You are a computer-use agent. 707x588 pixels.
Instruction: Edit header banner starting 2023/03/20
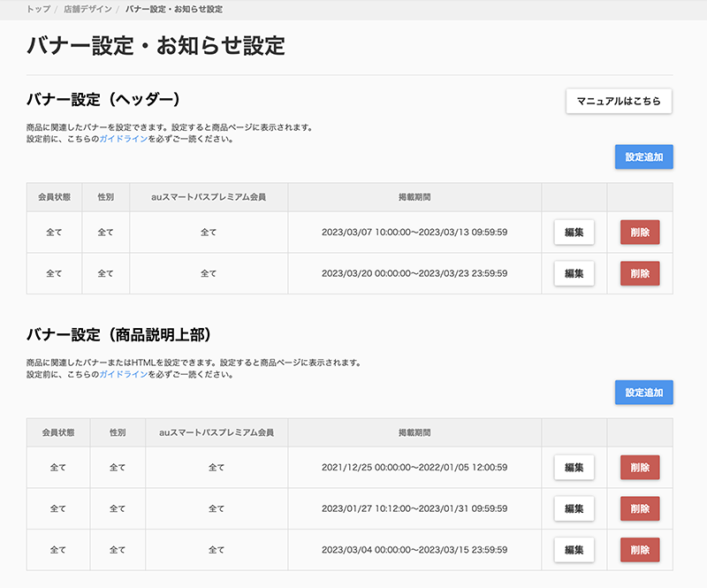[574, 273]
